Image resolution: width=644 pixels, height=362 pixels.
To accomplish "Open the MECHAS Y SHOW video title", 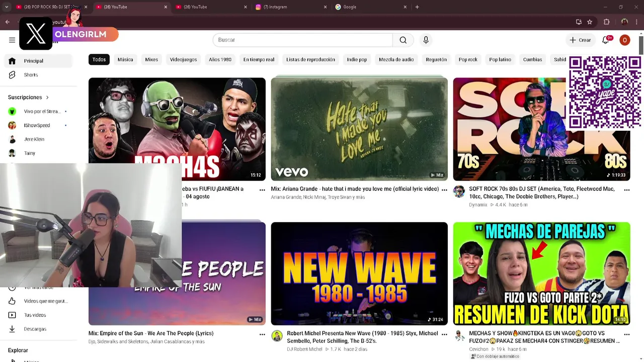I will [544, 337].
